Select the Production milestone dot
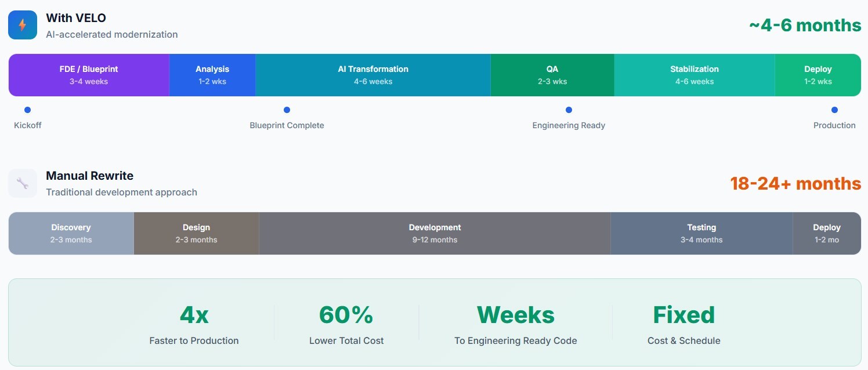This screenshot has width=868, height=370. (834, 110)
